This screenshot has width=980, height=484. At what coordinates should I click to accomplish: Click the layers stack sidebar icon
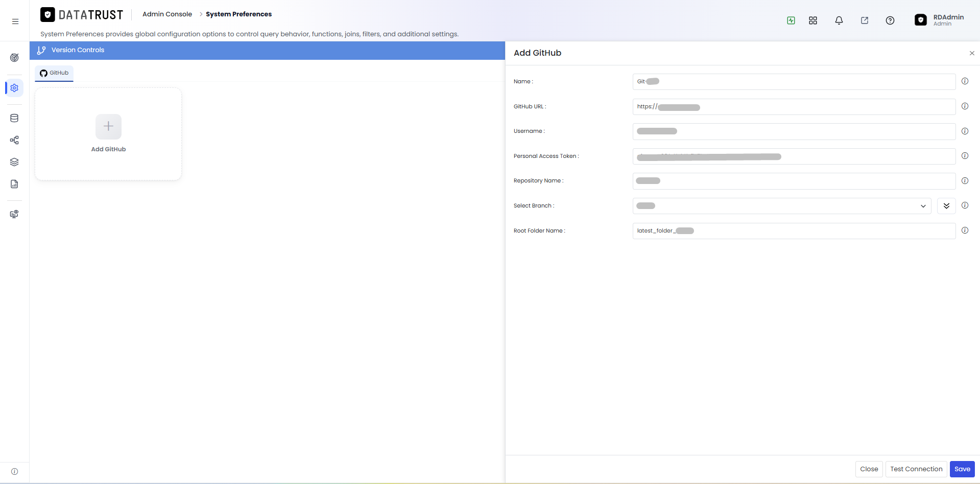[14, 162]
